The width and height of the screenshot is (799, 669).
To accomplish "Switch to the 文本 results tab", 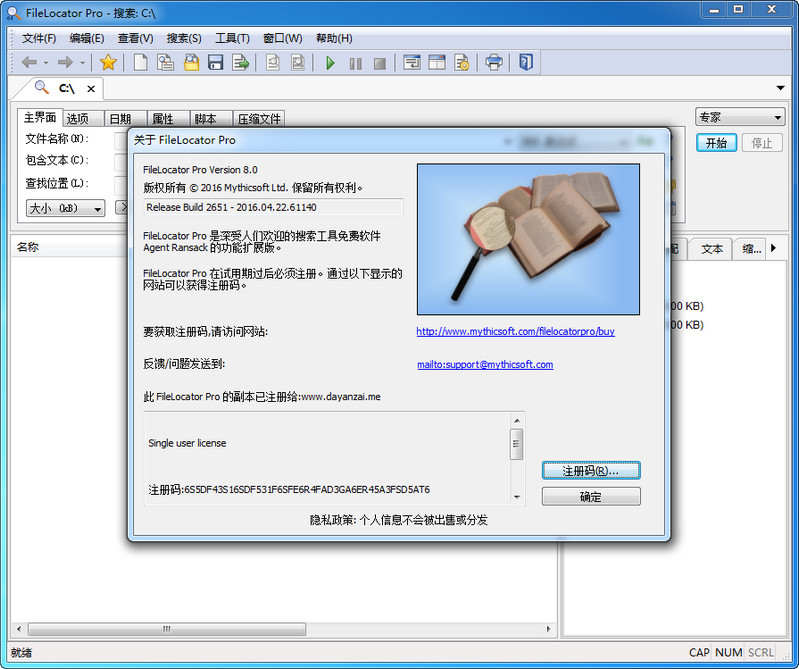I will click(x=712, y=249).
